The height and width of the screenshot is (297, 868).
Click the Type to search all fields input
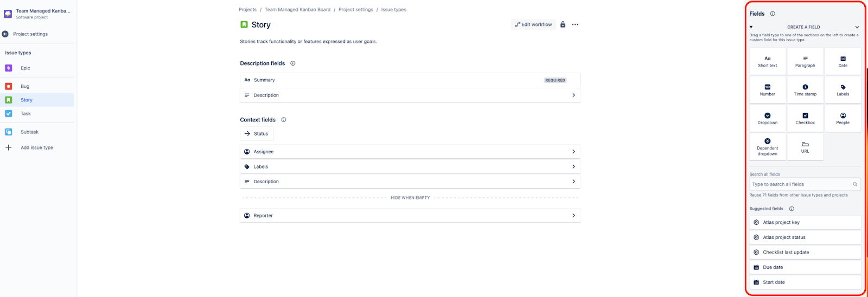point(805,184)
